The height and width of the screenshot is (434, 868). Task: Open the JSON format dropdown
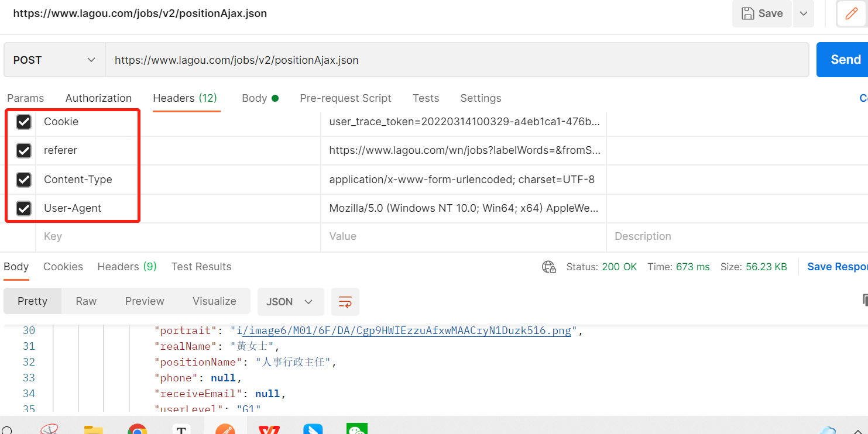(291, 302)
